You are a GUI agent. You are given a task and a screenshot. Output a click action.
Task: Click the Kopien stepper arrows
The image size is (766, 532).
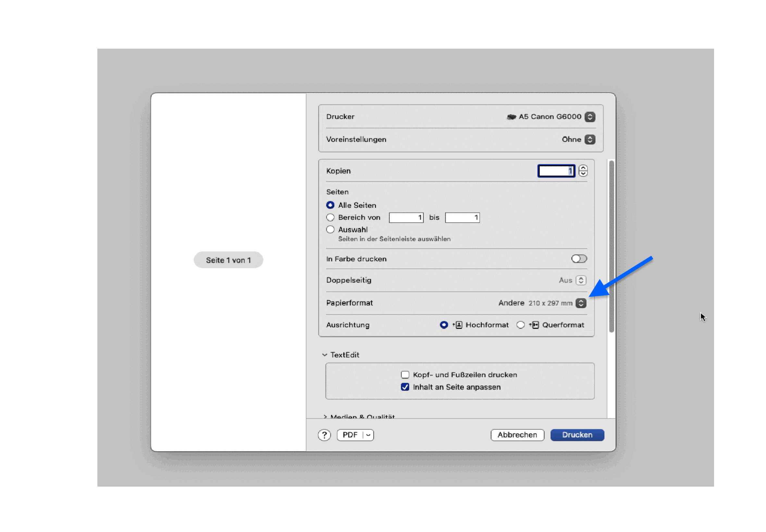coord(583,171)
